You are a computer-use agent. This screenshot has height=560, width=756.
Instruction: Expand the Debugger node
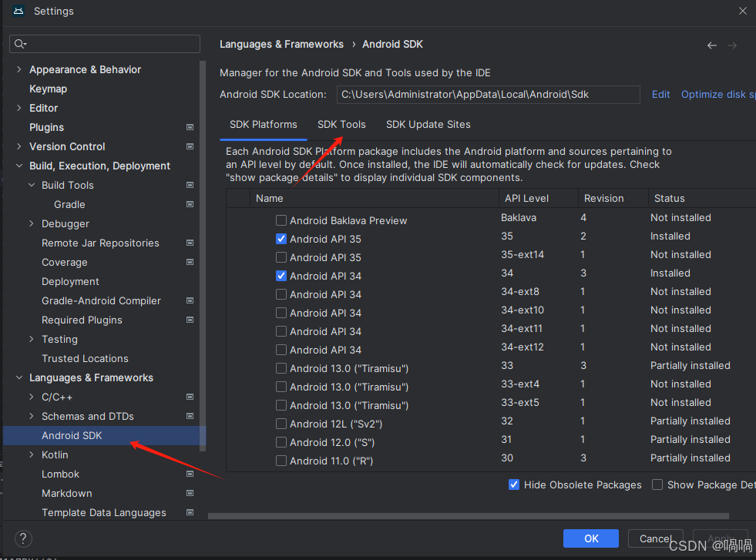(x=32, y=223)
